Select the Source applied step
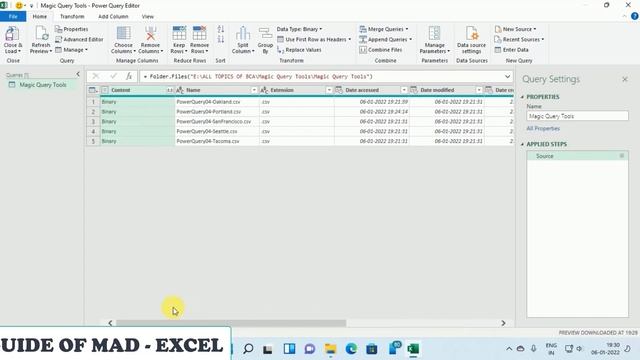This screenshot has width=640, height=360. pyautogui.click(x=577, y=156)
